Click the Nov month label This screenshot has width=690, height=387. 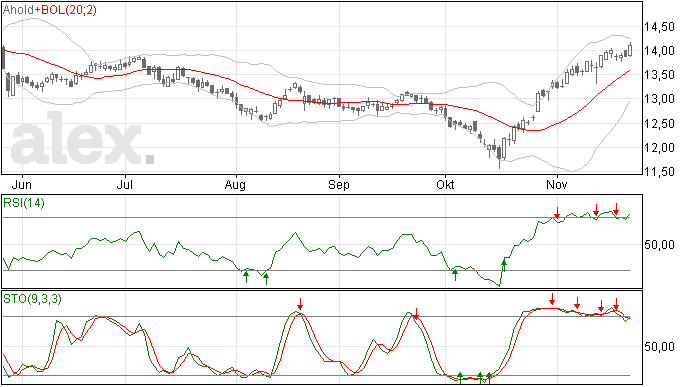tap(557, 184)
